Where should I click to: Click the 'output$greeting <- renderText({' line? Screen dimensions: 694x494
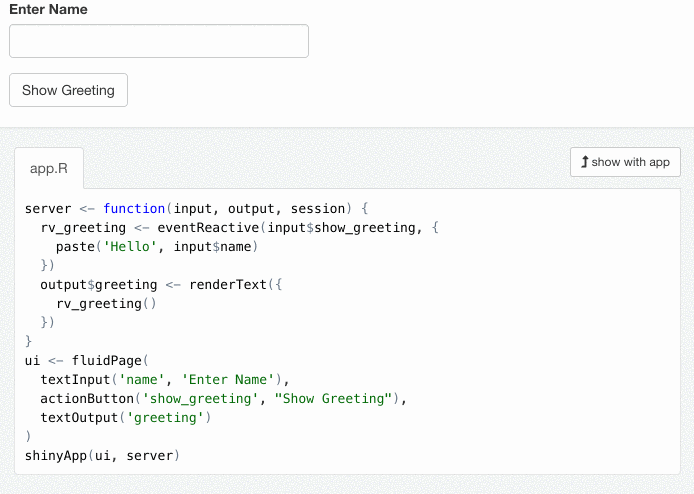click(161, 285)
